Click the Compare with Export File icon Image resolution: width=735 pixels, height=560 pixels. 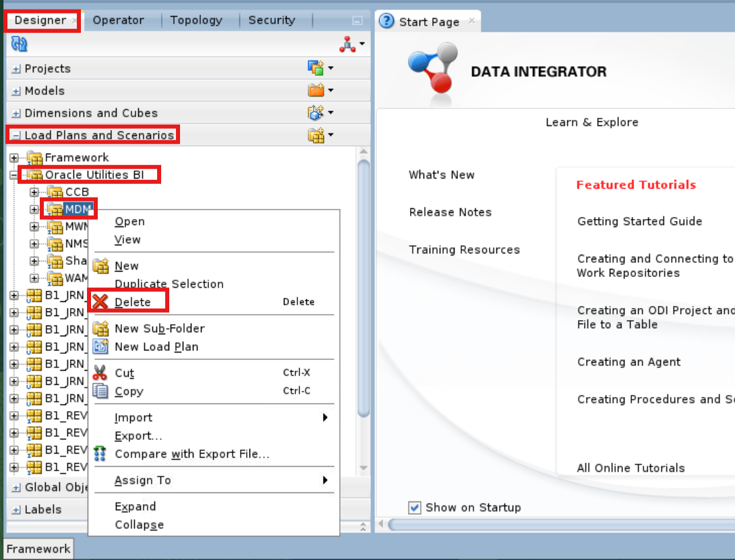98,454
